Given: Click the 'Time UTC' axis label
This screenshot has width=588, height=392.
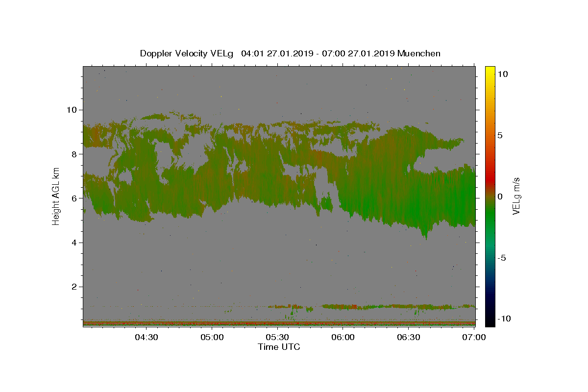Looking at the screenshot, I should [279, 347].
